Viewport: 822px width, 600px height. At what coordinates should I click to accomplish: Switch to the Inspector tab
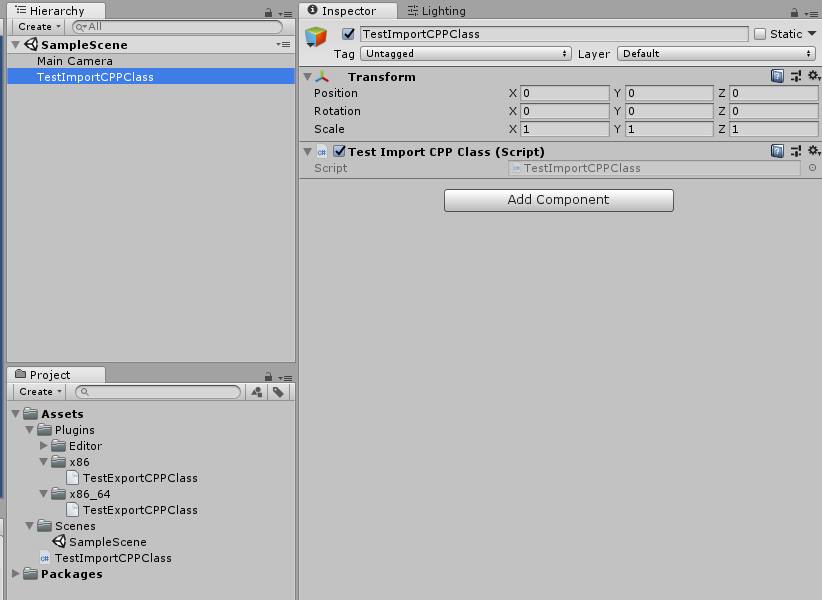click(348, 11)
